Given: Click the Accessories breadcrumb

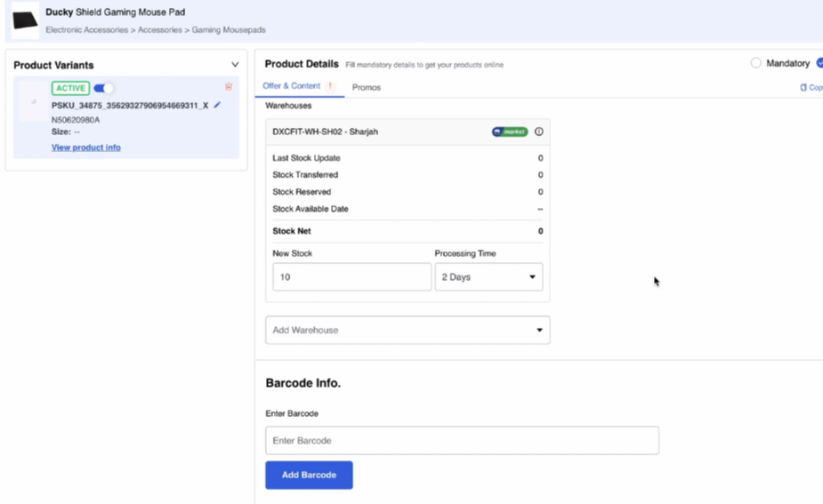Looking at the screenshot, I should (x=160, y=30).
